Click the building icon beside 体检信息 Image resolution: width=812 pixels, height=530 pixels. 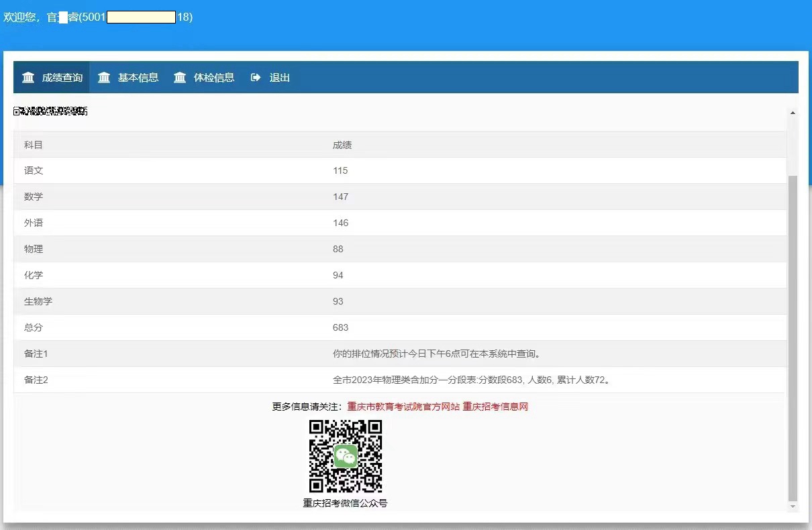pyautogui.click(x=180, y=78)
